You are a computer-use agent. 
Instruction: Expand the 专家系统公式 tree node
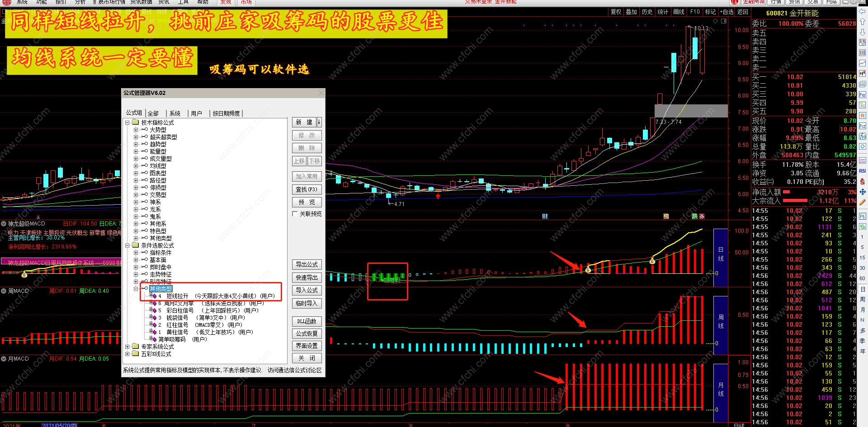127,347
